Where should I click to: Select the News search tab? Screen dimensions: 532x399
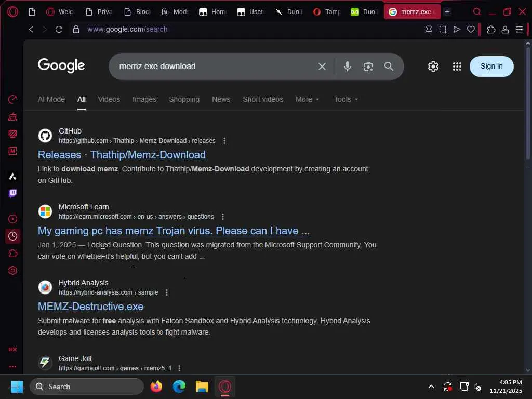tap(221, 99)
